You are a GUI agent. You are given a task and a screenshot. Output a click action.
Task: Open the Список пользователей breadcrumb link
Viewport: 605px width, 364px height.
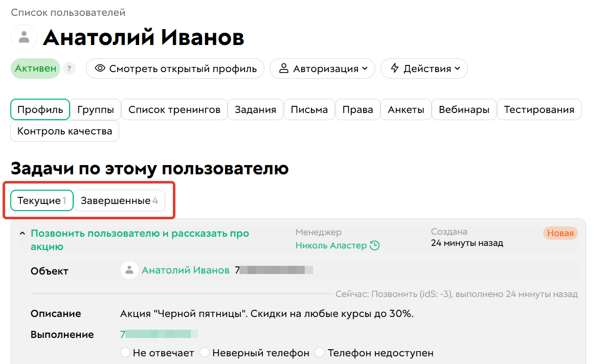(x=68, y=12)
